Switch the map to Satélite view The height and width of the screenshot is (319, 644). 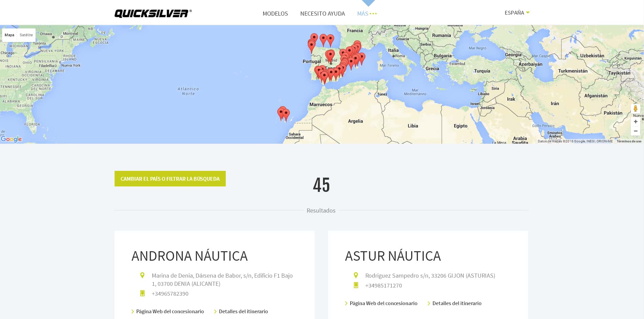point(26,35)
